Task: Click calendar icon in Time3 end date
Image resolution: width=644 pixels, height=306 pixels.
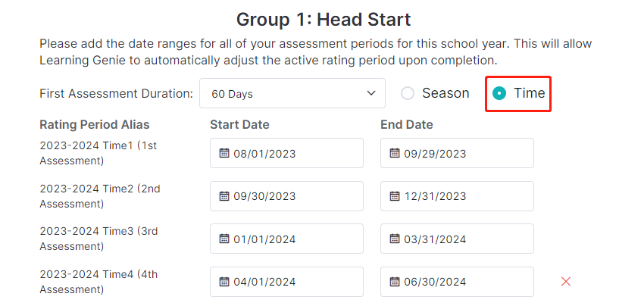Action: pos(394,239)
